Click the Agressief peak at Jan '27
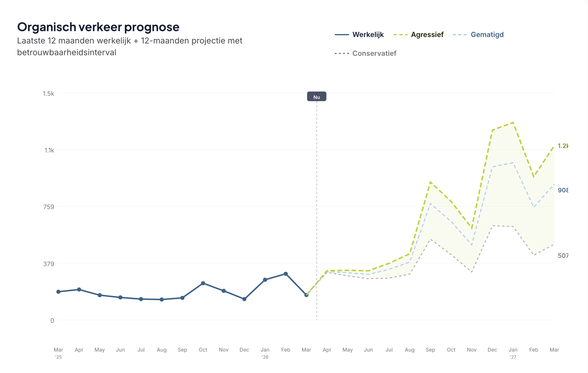 513,122
